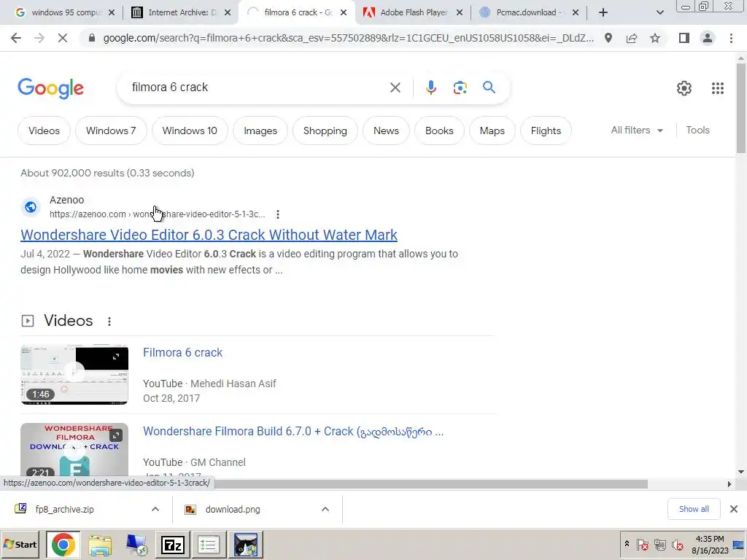The width and height of the screenshot is (747, 560).
Task: Open the All filters dropdown
Action: pyautogui.click(x=637, y=131)
